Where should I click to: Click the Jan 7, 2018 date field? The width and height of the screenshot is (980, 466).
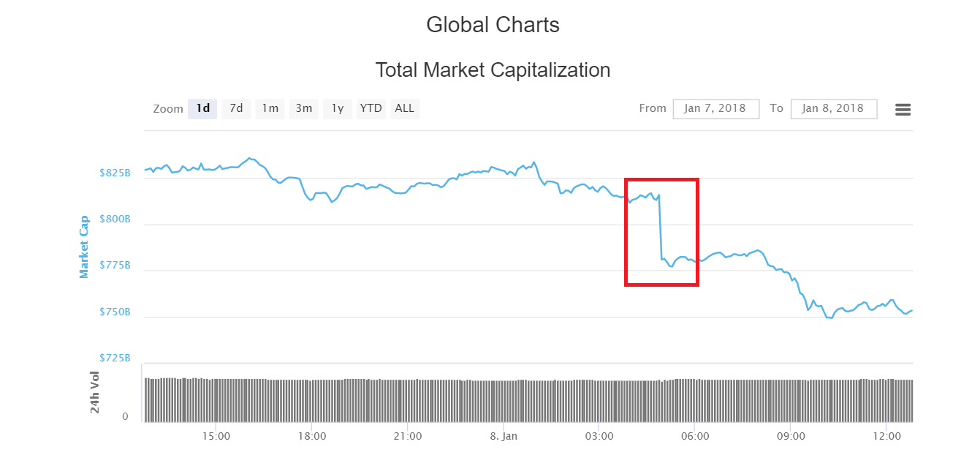tap(715, 108)
